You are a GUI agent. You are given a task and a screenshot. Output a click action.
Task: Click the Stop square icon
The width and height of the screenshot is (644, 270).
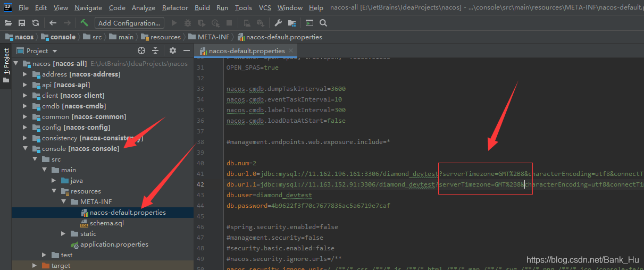tap(229, 23)
